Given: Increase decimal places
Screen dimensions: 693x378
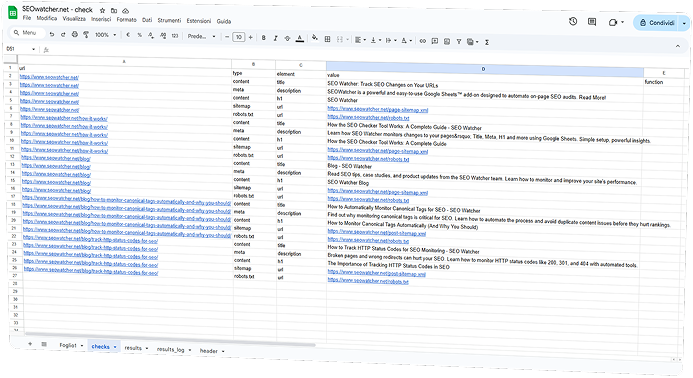Looking at the screenshot, I should coord(163,35).
